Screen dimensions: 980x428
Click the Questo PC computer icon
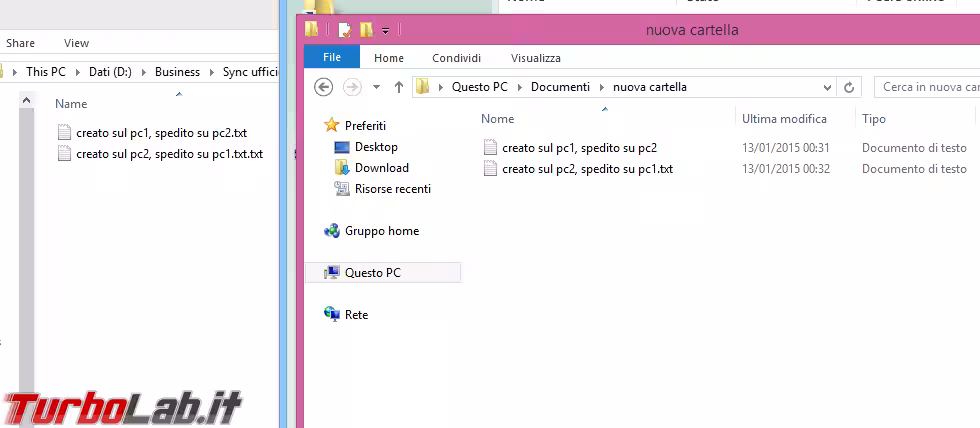coord(331,272)
